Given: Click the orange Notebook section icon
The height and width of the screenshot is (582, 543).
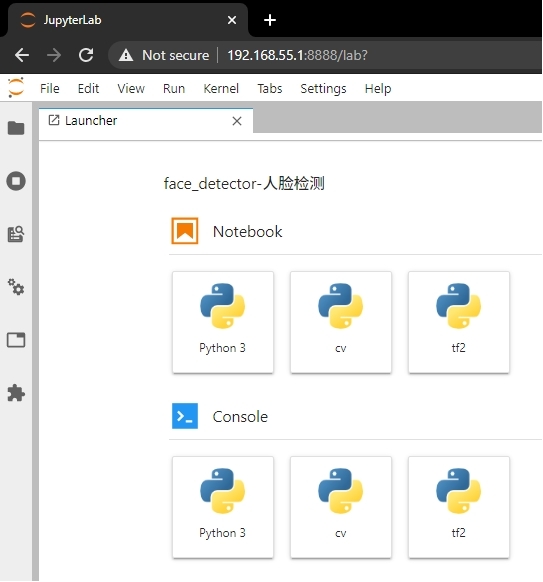Looking at the screenshot, I should (x=185, y=231).
